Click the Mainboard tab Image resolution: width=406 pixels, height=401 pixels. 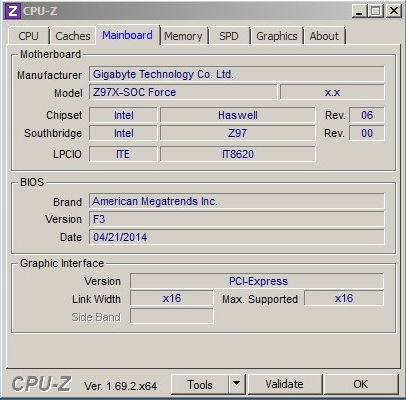[x=128, y=35]
